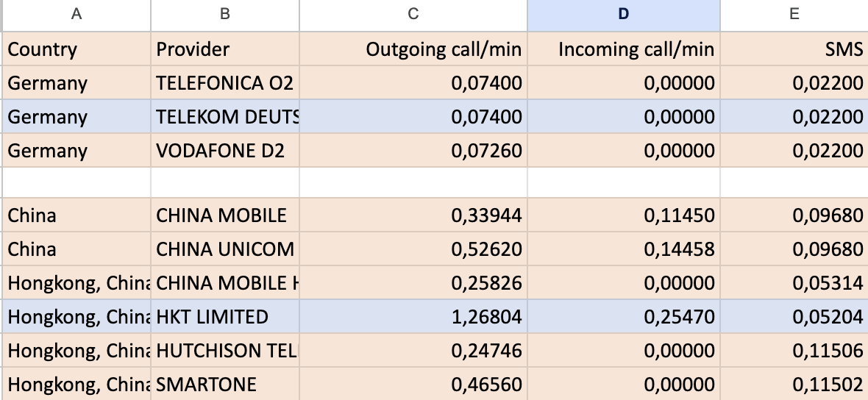Select the HKT LIMITED provider cell

coord(225,316)
